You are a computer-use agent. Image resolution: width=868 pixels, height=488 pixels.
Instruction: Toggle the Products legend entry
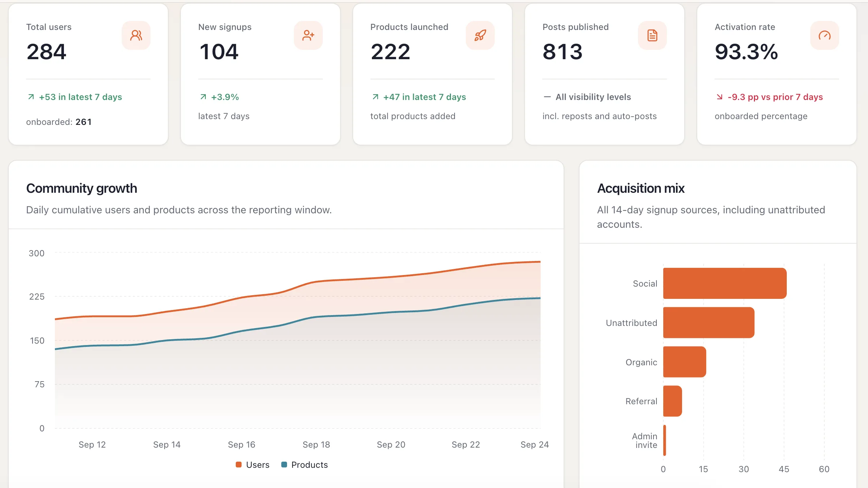[x=304, y=465]
